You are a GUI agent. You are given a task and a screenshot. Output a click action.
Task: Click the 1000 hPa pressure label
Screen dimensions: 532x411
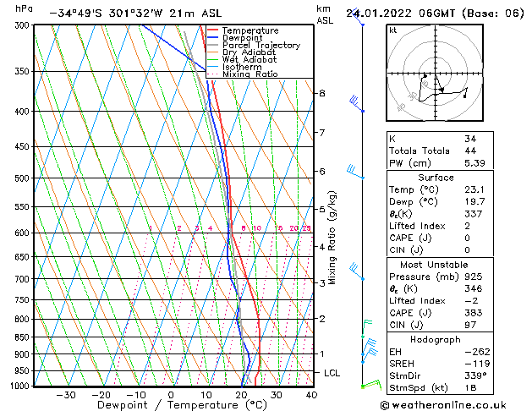tap(19, 386)
